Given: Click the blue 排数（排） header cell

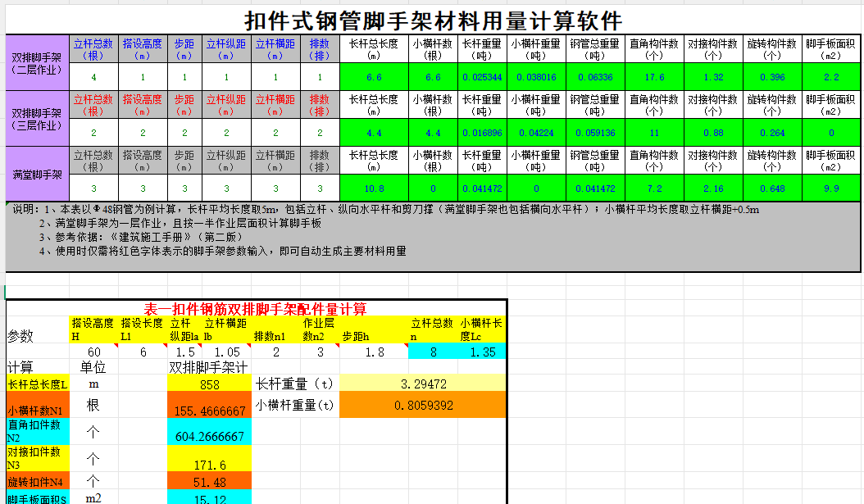Looking at the screenshot, I should (320, 49).
